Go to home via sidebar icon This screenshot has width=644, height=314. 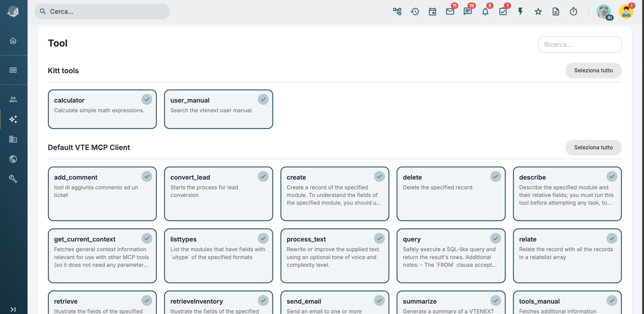13,41
